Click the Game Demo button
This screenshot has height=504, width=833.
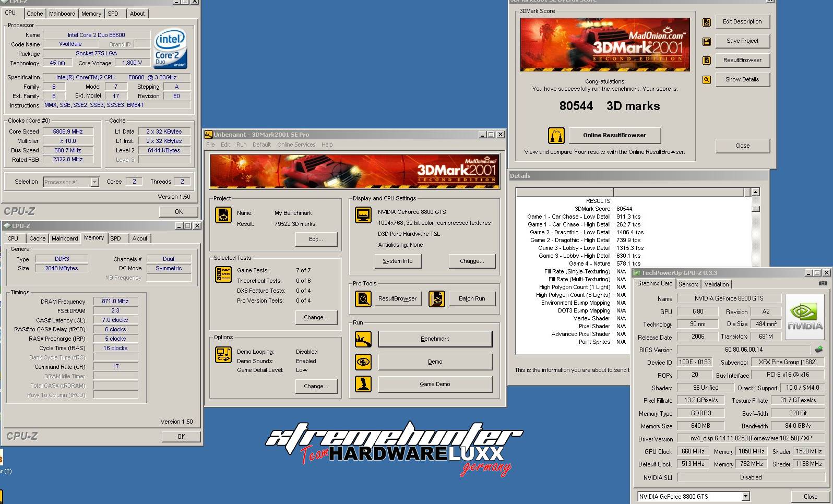coord(435,385)
